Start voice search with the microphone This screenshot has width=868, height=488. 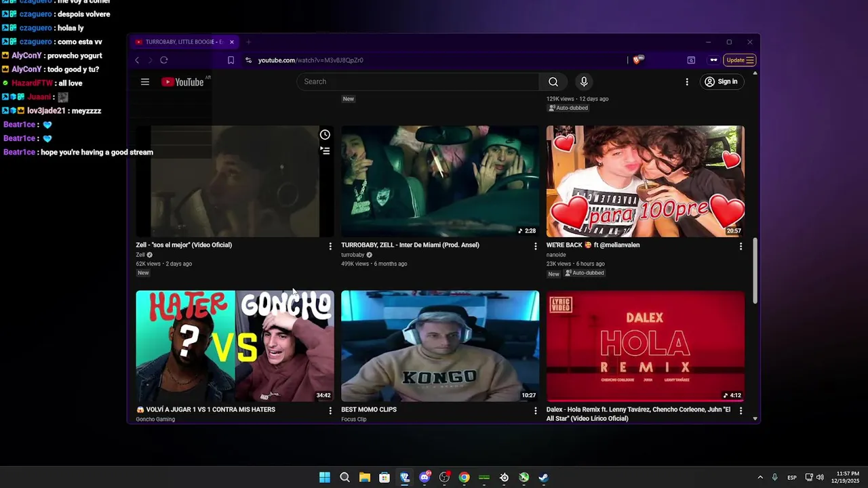pyautogui.click(x=584, y=82)
